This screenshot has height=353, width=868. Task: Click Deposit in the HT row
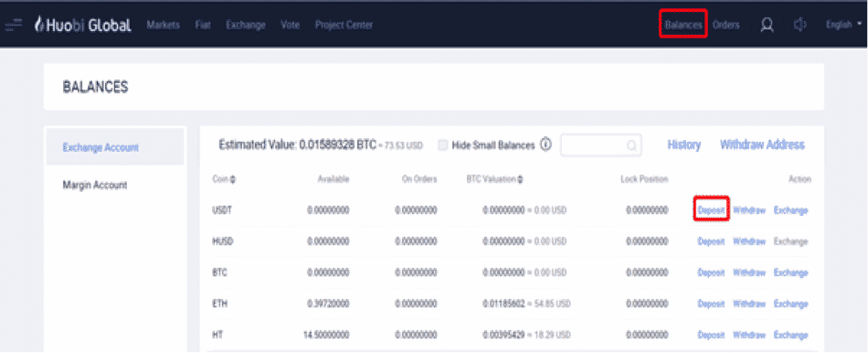(x=712, y=336)
